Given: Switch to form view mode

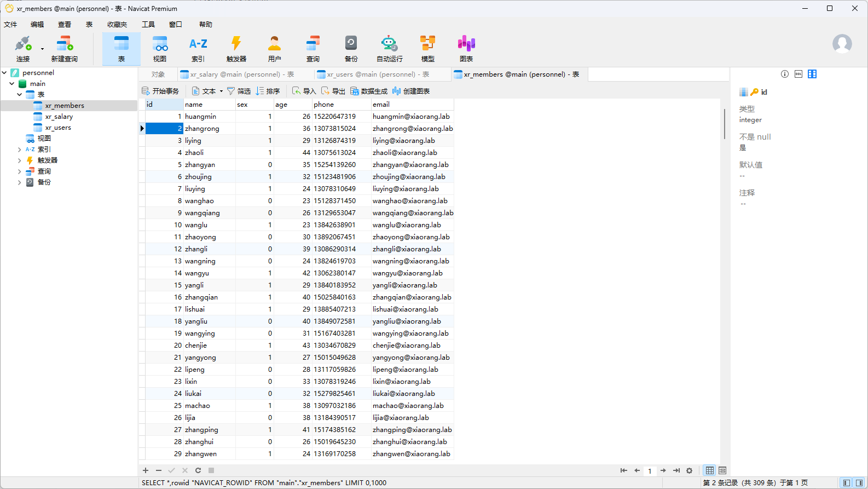Looking at the screenshot, I should [x=722, y=470].
